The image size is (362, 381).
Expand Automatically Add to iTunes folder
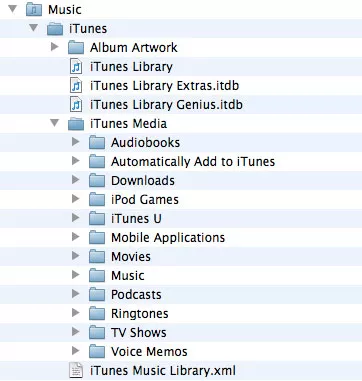[76, 161]
